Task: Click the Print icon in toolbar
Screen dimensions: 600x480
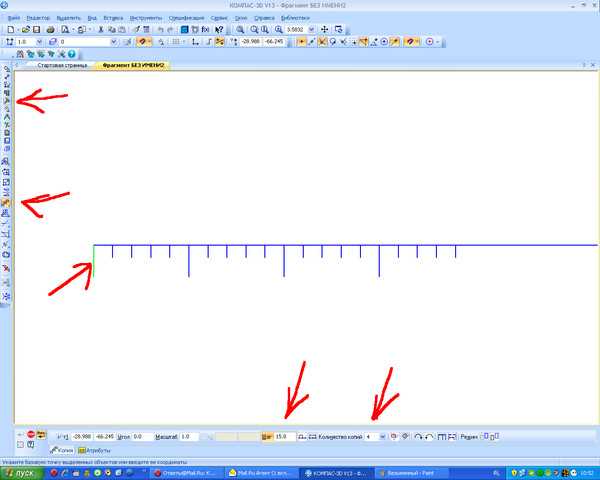Action: coord(51,29)
